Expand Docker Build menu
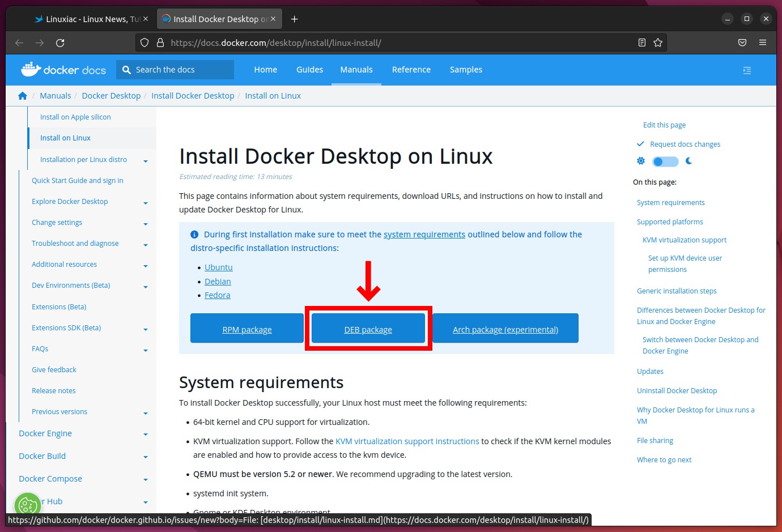This screenshot has width=782, height=532. [146, 457]
